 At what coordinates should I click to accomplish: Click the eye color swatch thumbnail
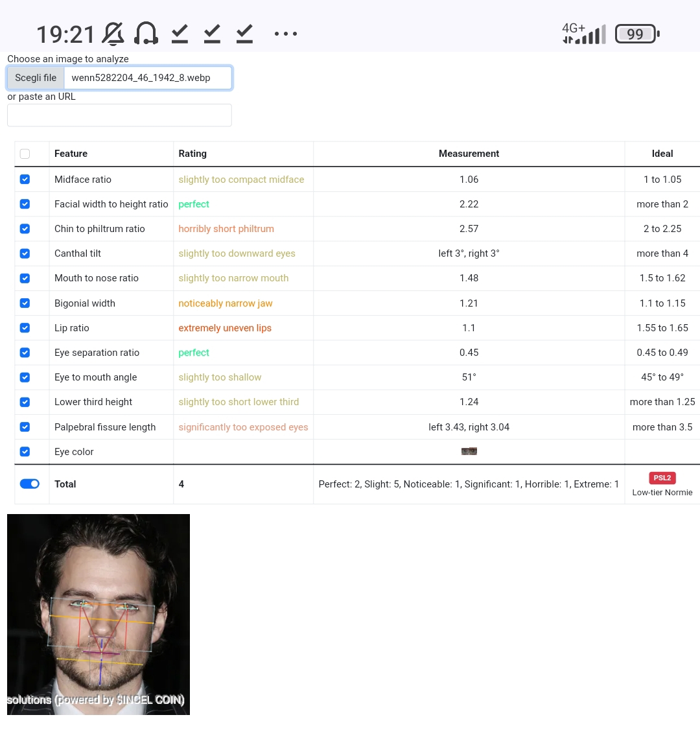click(x=469, y=452)
